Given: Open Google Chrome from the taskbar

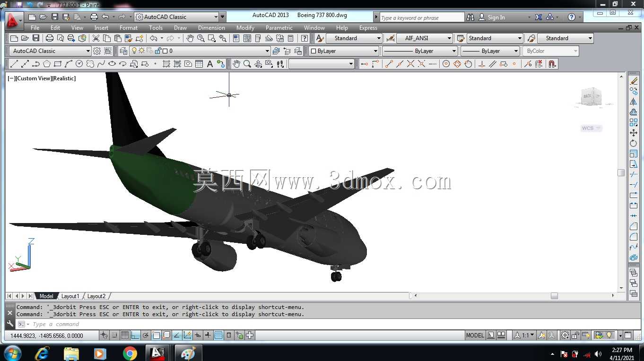Looking at the screenshot, I should (130, 353).
